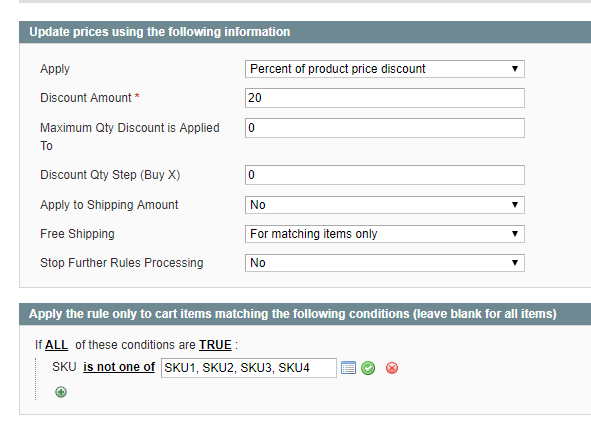Focus the Maximum Qty Discount field
591x435 pixels.
tap(384, 128)
